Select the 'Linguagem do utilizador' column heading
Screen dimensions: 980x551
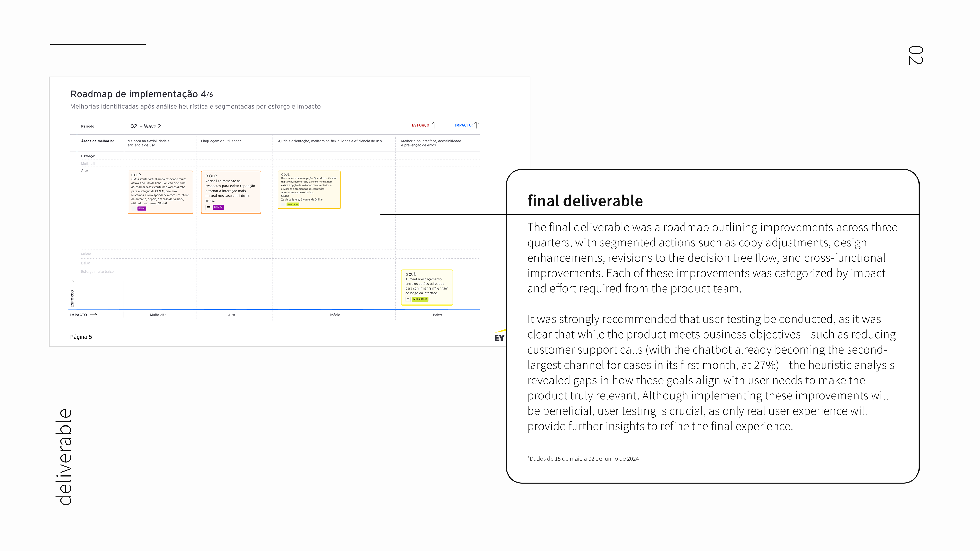(x=221, y=141)
